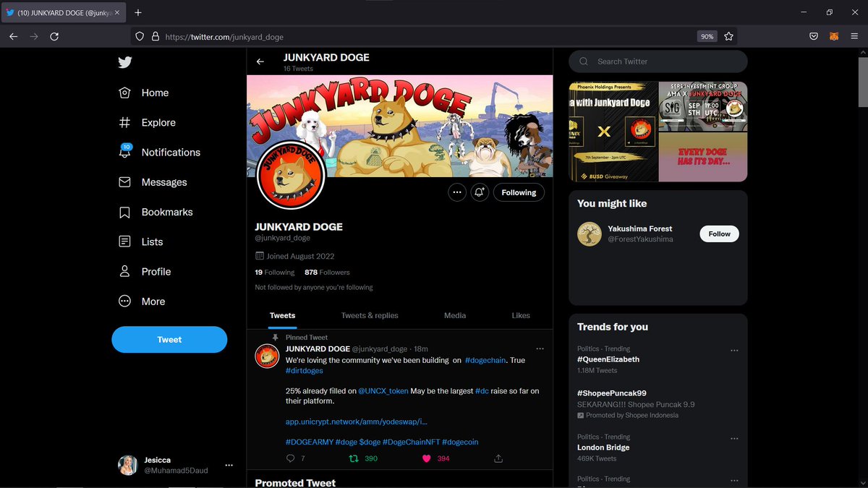868x488 pixels.
Task: Click browser back arrow
Action: tap(14, 36)
